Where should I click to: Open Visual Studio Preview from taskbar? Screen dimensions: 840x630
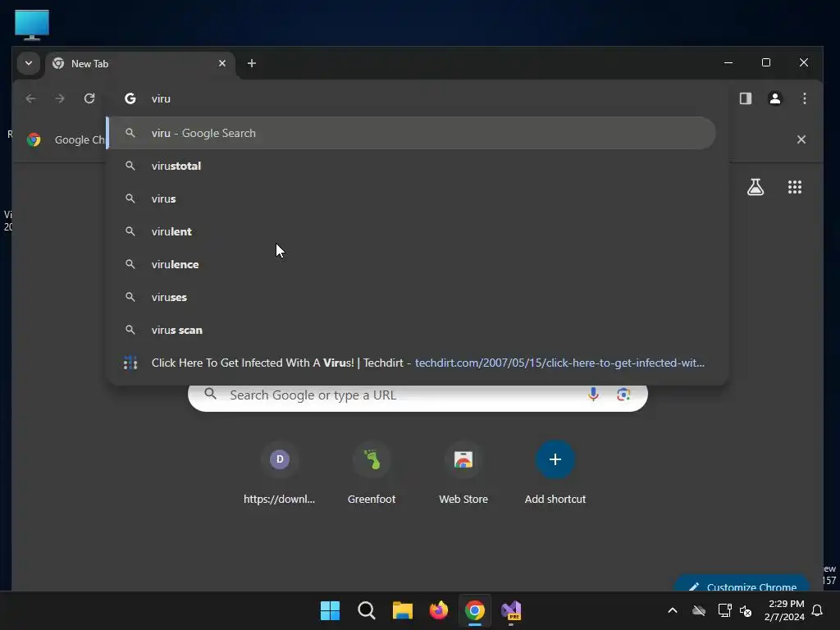(511, 610)
